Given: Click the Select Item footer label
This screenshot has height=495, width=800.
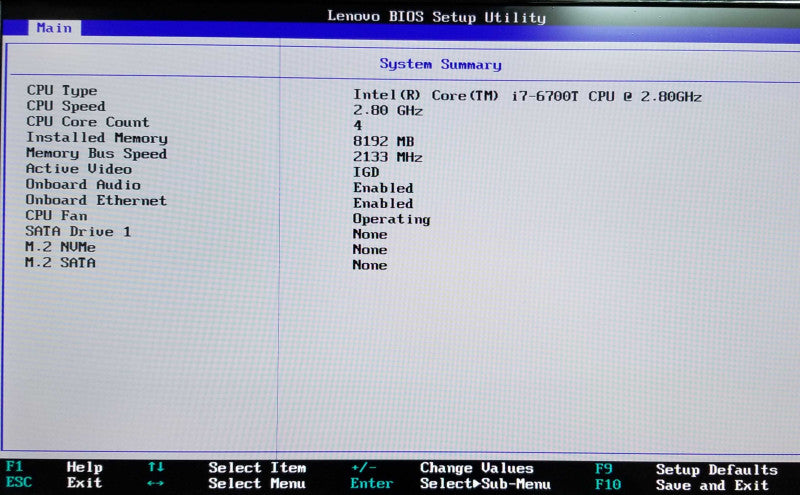Looking at the screenshot, I should point(257,467).
